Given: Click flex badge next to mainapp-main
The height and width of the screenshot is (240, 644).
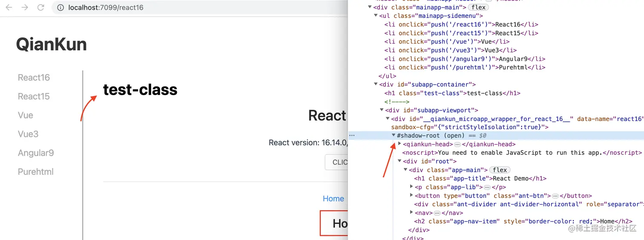Looking at the screenshot, I should (478, 7).
